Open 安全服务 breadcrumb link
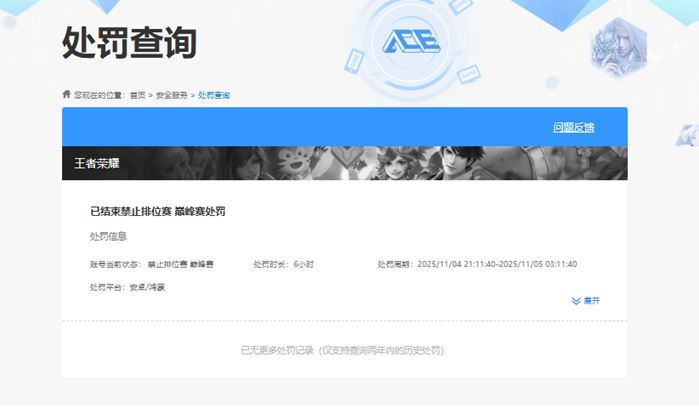Screen dimensions: 699x413 172,95
